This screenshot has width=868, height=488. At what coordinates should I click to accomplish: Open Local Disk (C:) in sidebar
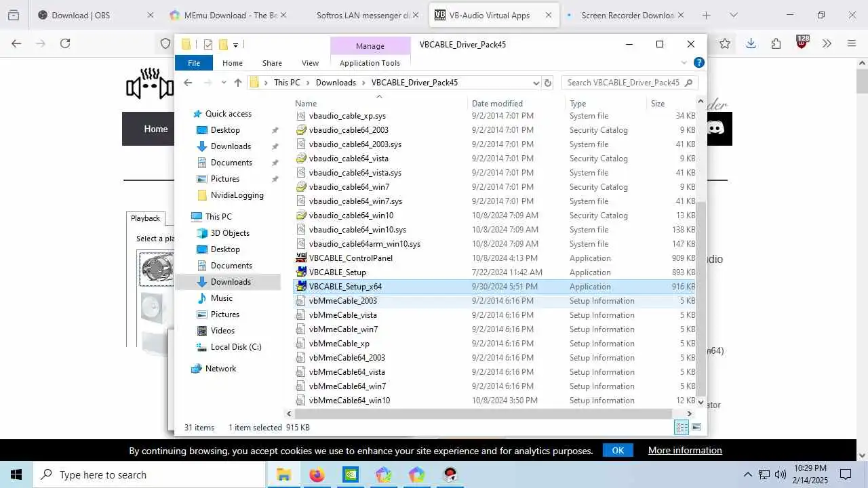(x=235, y=347)
